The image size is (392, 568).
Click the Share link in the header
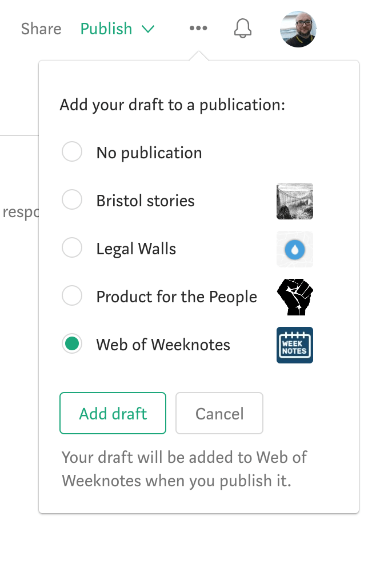(41, 29)
